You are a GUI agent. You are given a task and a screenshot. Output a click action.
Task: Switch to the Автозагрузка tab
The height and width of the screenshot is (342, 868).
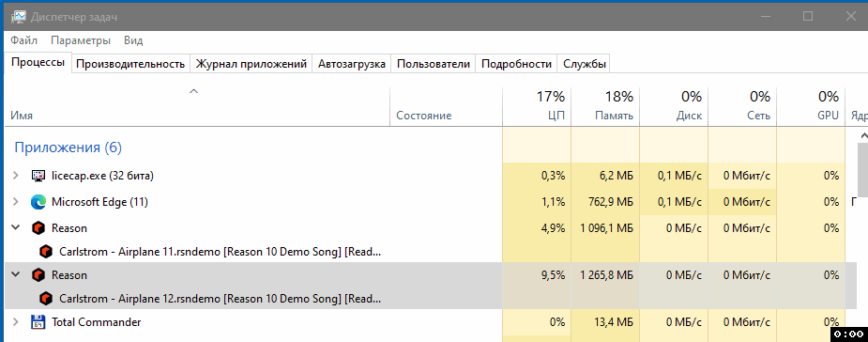click(x=352, y=64)
